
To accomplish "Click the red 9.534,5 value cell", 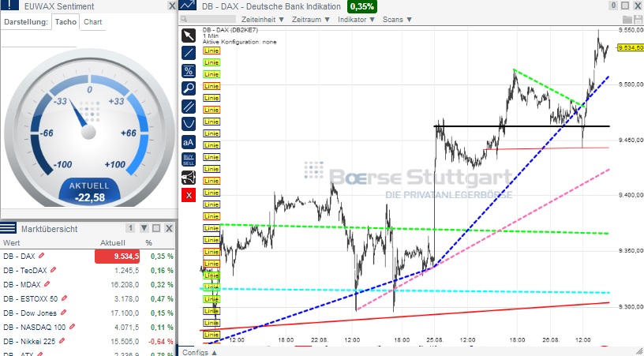I will (117, 257).
